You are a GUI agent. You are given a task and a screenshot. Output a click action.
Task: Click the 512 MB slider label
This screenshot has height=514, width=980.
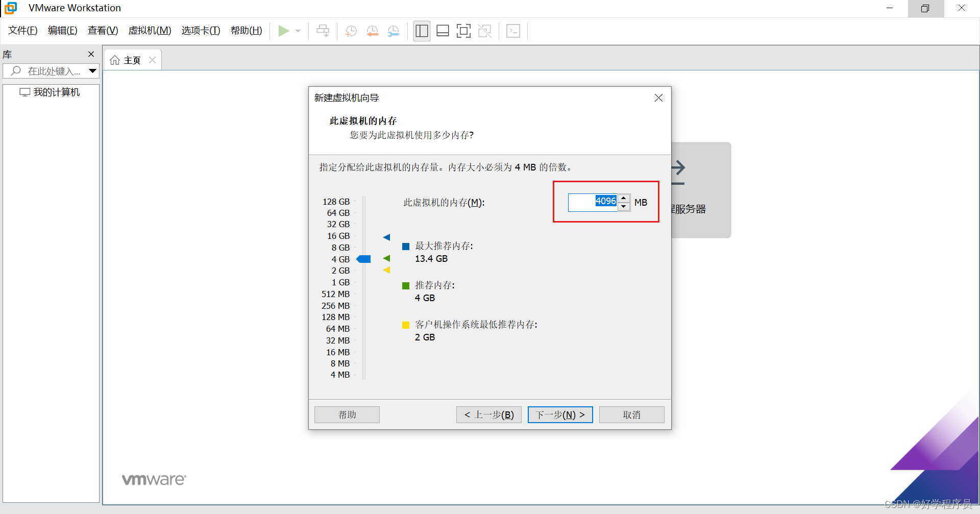pos(336,294)
